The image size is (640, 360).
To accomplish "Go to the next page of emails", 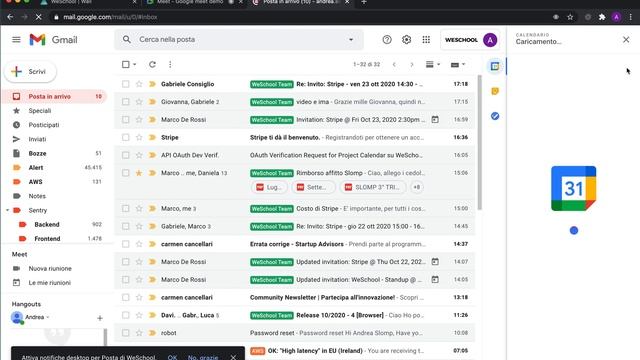I will (x=412, y=64).
